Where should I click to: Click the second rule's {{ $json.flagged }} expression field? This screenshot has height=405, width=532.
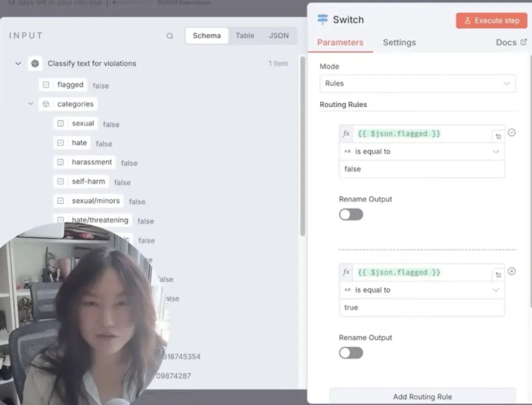click(423, 272)
